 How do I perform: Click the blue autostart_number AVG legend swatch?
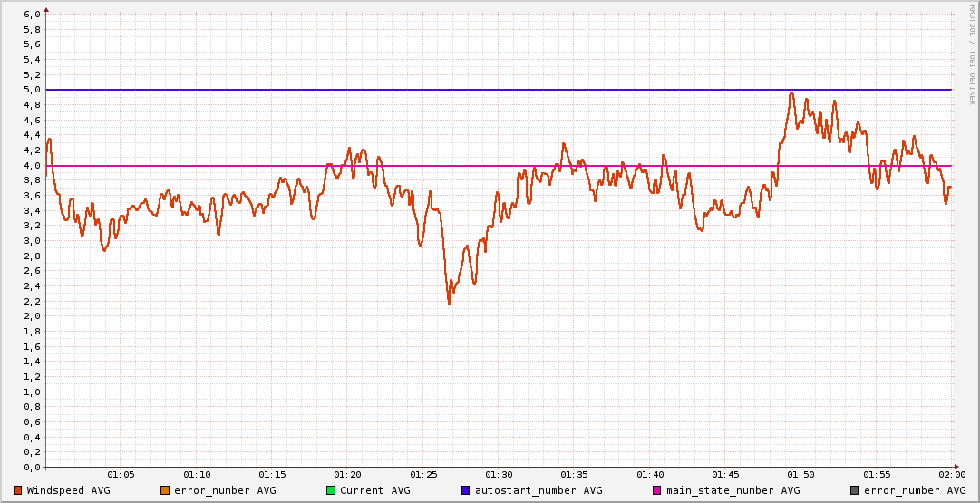pos(466,490)
